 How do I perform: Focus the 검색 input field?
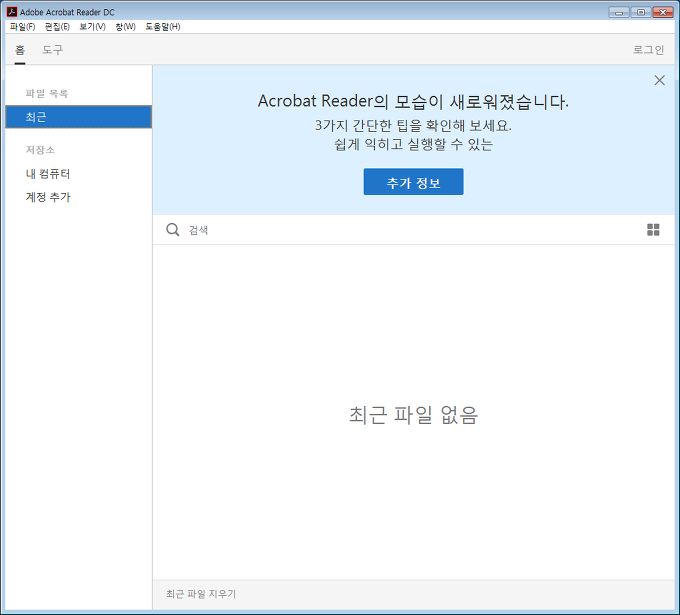click(x=412, y=230)
